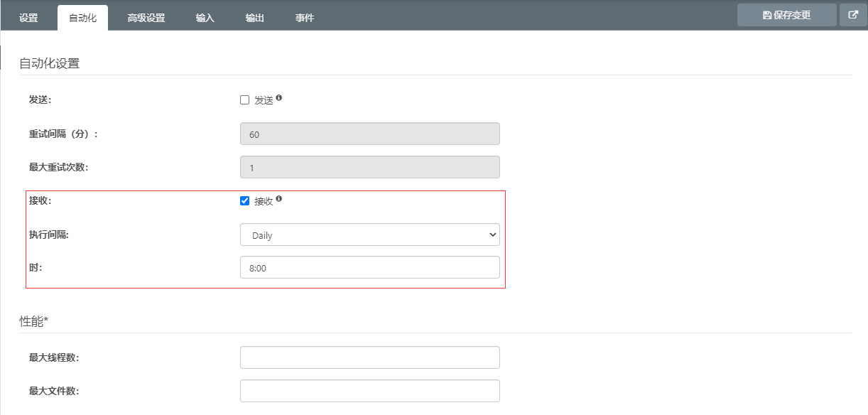Click the 重试间隔 field showing 60

pos(370,134)
